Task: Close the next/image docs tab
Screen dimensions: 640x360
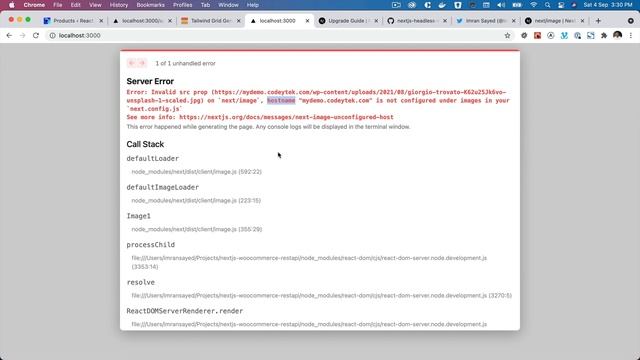Action: [582, 20]
